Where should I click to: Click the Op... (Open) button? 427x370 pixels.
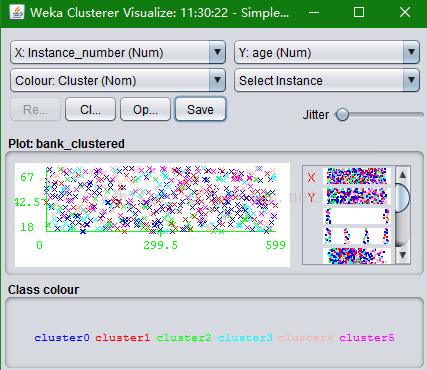click(145, 109)
